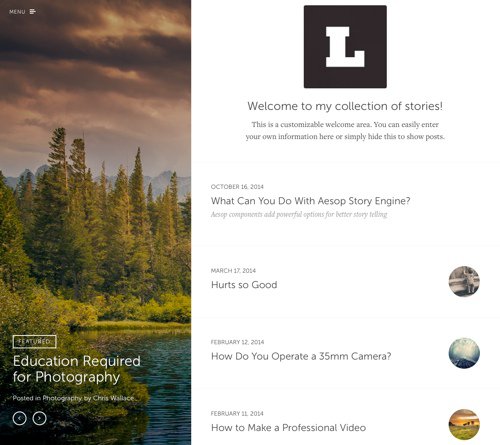Viewport: 500px width, 445px height.
Task: Click the large L site logo
Action: click(x=345, y=47)
